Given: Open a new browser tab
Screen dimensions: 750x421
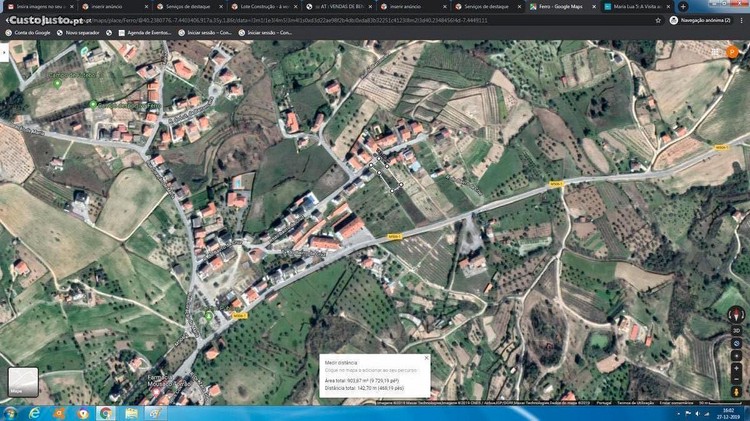Looking at the screenshot, I should point(683,6).
